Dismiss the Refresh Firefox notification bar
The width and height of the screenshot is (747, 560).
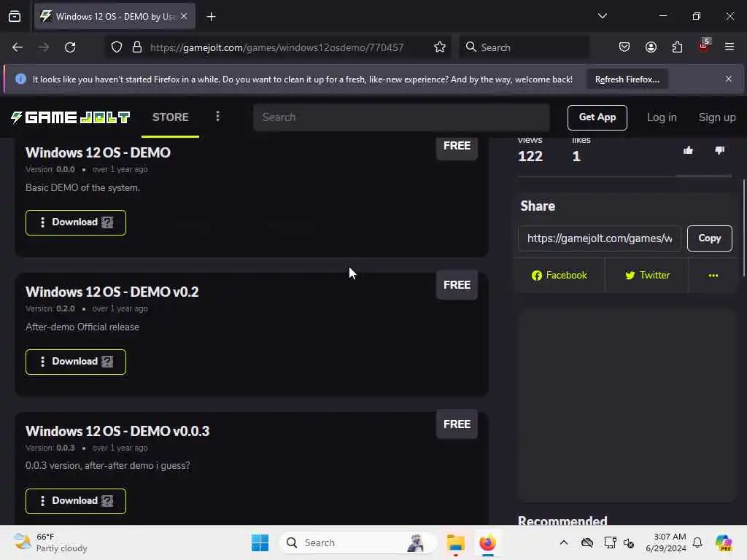click(729, 79)
